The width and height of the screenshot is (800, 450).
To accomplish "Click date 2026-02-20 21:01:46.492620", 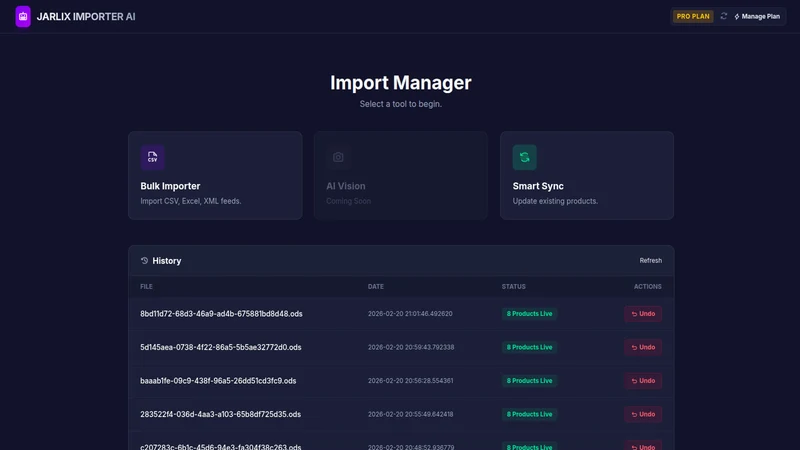I will [x=410, y=314].
